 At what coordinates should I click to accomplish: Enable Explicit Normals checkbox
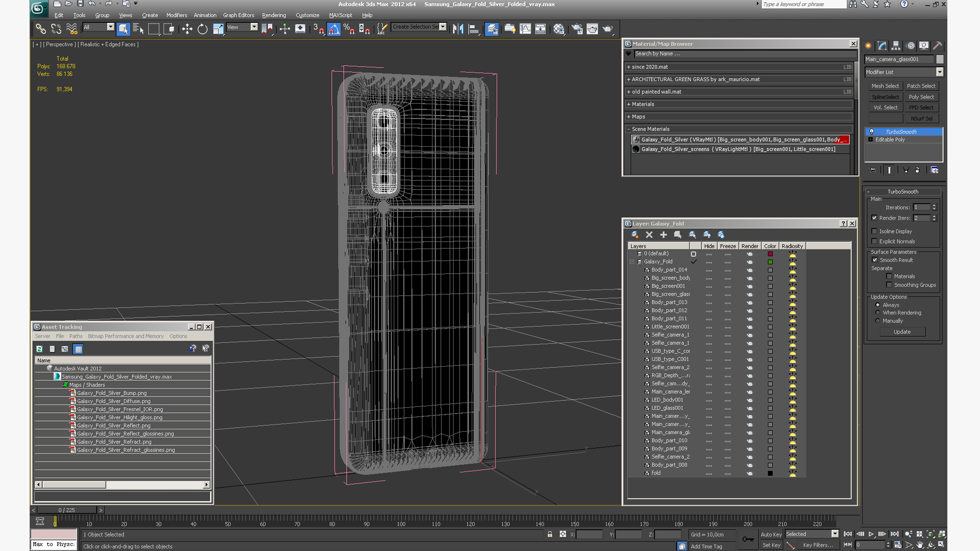(874, 241)
